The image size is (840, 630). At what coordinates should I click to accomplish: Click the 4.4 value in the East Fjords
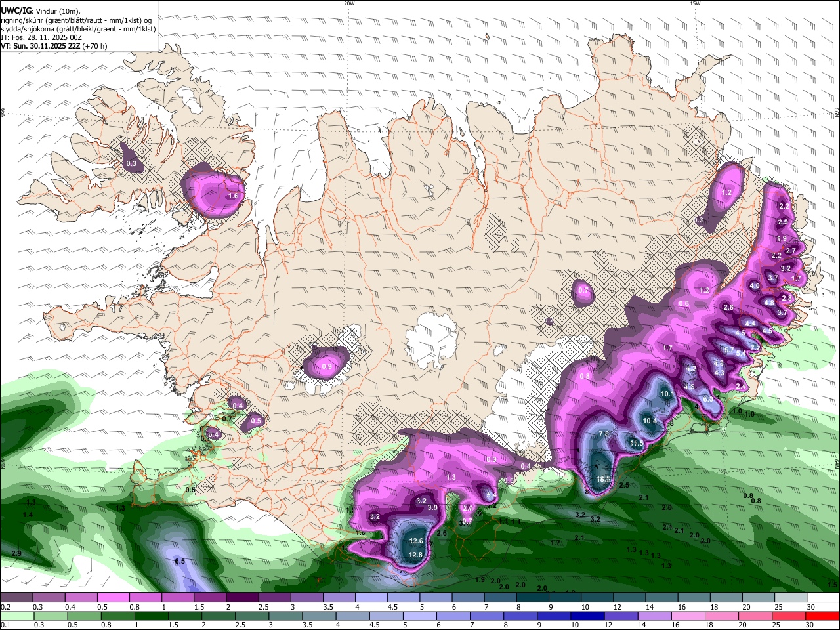pyautogui.click(x=750, y=324)
